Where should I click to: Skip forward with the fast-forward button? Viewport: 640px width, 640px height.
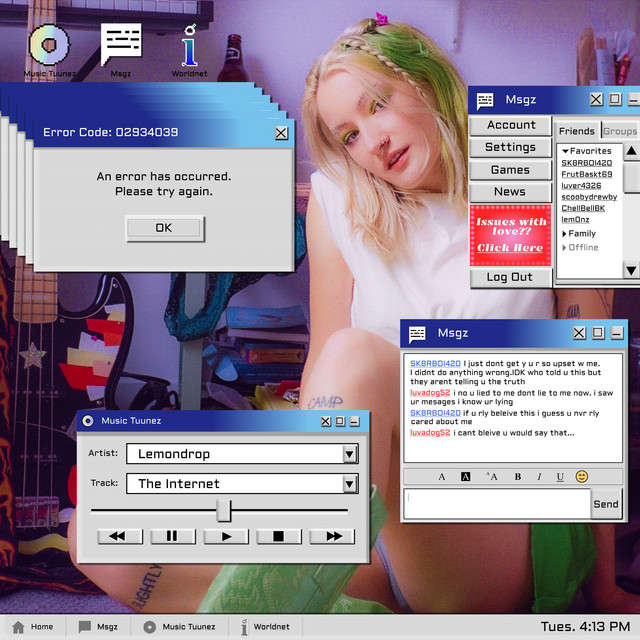coord(332,536)
